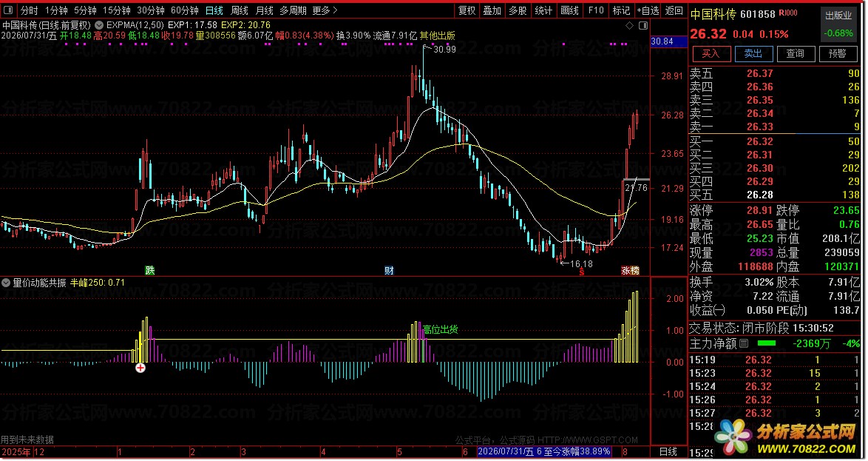Image resolution: width=868 pixels, height=461 pixels.
Task: Click the highlighted date range info in time axis
Action: 544,451
